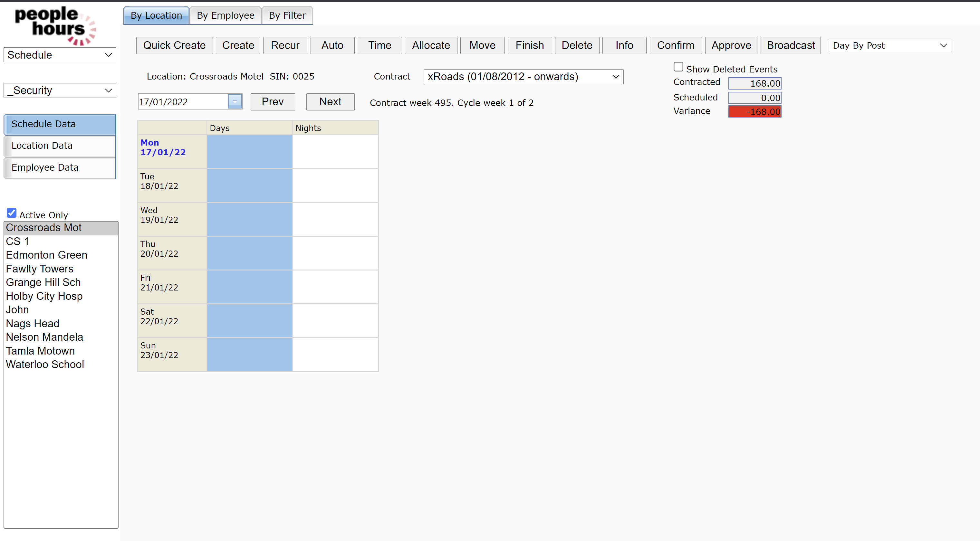Open the date picker calendar button
This screenshot has height=541, width=980.
point(235,101)
